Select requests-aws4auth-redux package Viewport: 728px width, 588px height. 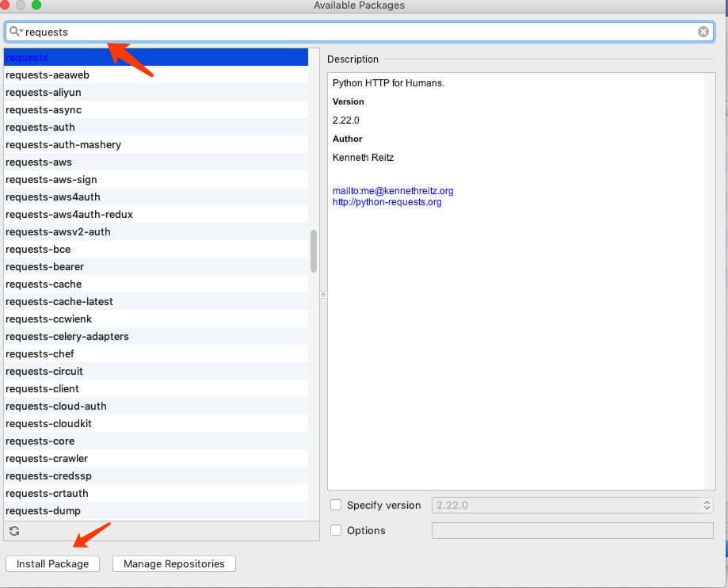(x=156, y=214)
